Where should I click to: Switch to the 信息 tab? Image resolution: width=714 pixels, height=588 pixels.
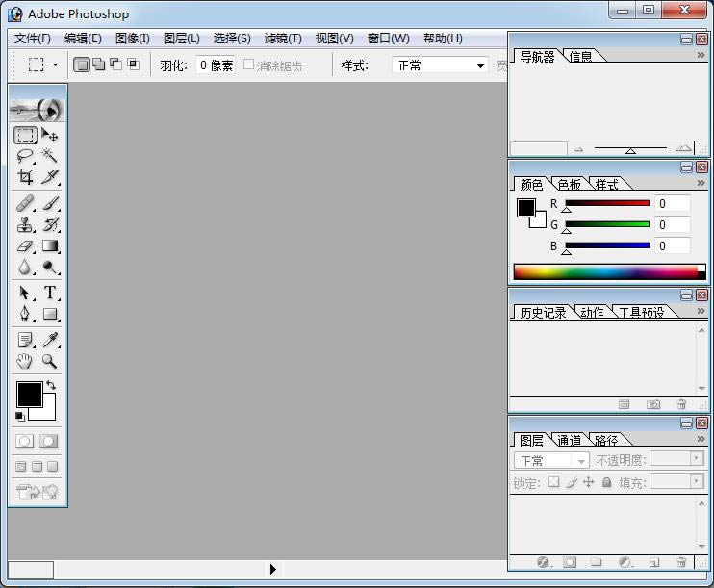tap(580, 57)
